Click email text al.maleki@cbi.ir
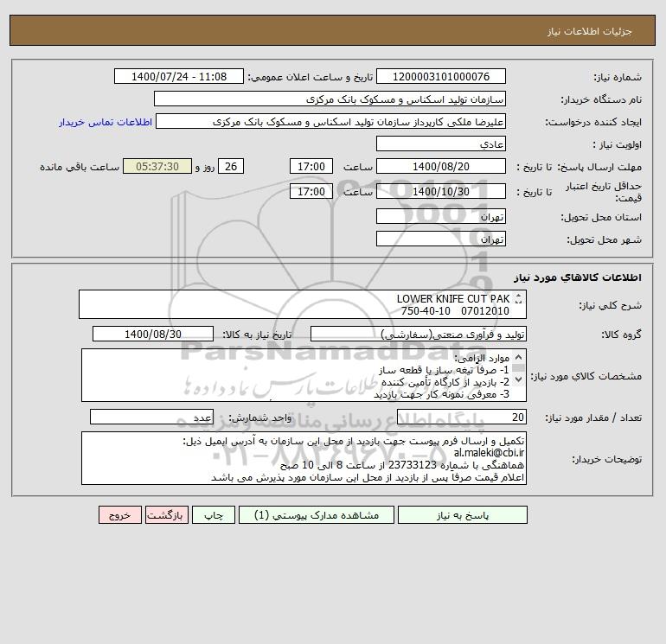The width and height of the screenshot is (666, 644). pyautogui.click(x=489, y=453)
